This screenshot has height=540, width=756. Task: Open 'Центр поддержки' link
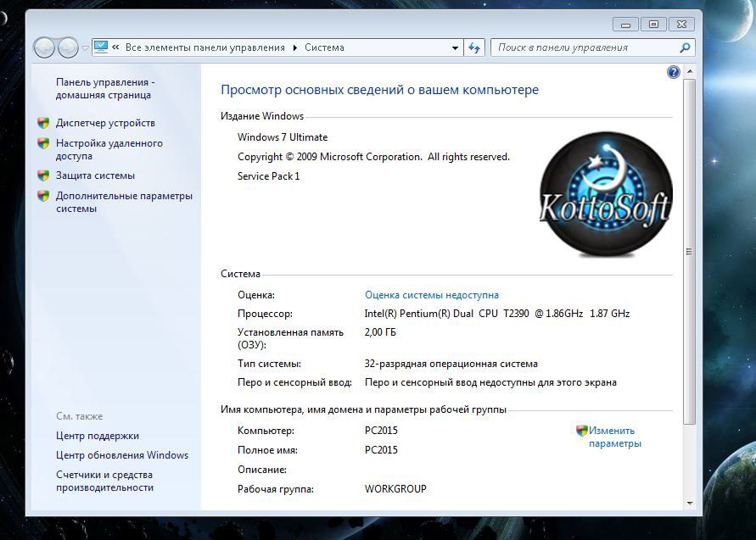click(98, 436)
